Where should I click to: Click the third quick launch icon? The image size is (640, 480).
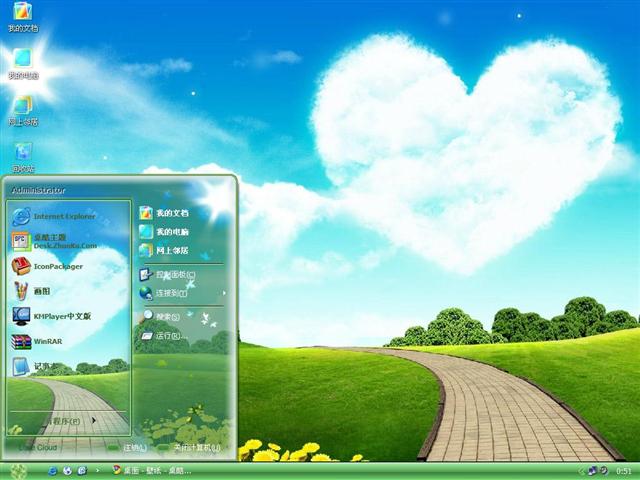82,471
